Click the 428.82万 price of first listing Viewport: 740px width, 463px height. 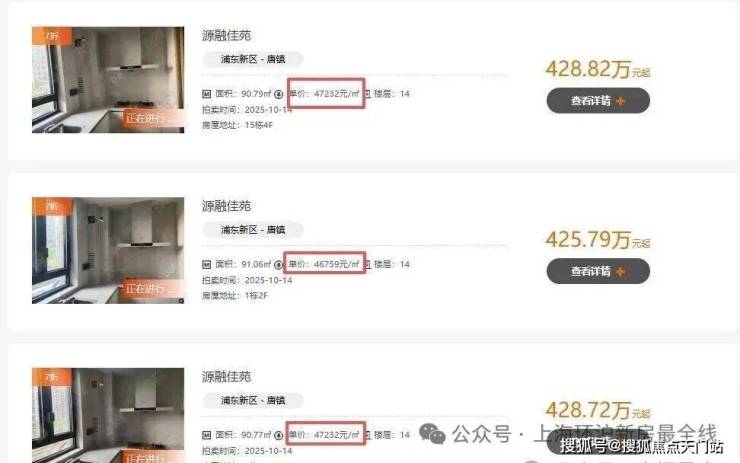pyautogui.click(x=588, y=69)
